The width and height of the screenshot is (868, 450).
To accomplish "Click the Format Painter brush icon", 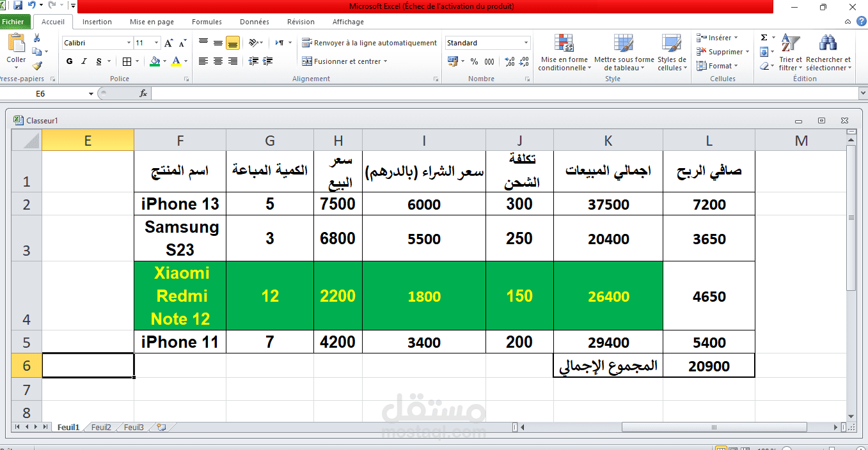I will (37, 65).
